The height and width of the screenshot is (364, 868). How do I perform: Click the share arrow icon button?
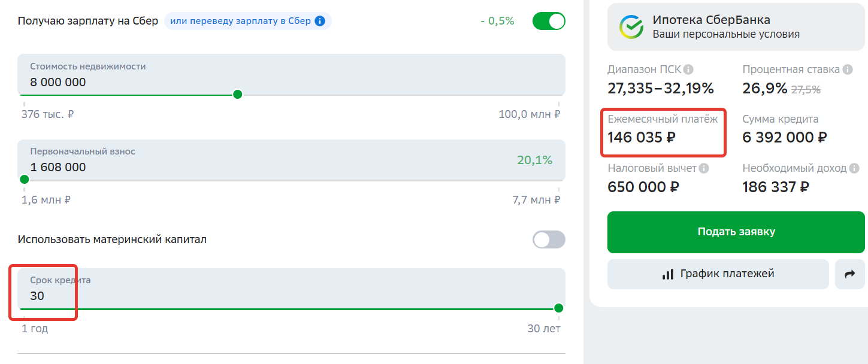click(x=849, y=274)
